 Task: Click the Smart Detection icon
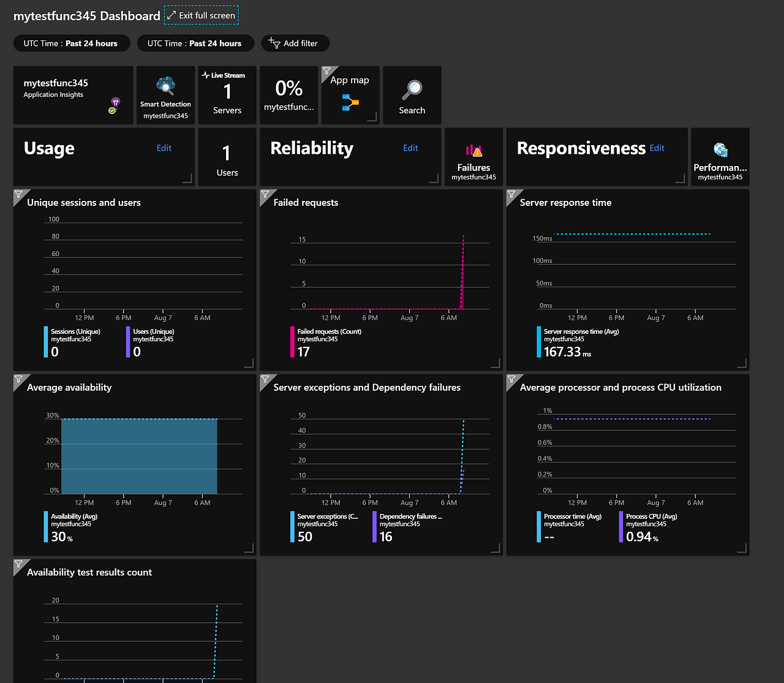165,86
